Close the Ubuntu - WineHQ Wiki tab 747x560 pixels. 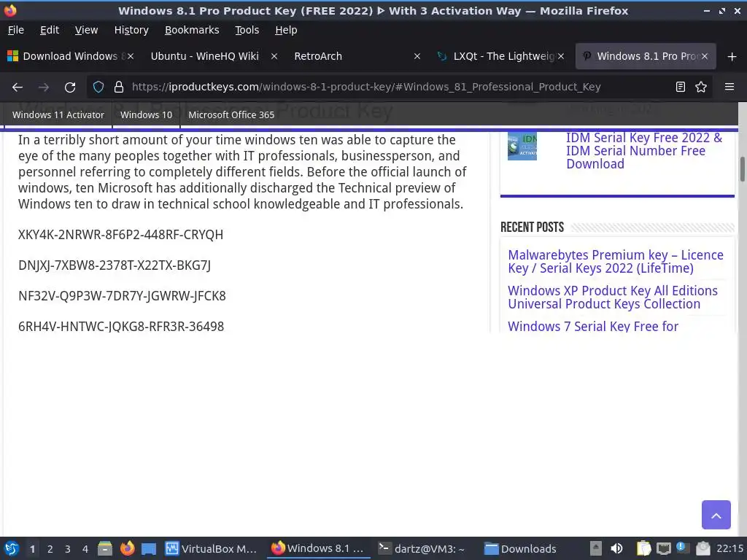click(274, 56)
